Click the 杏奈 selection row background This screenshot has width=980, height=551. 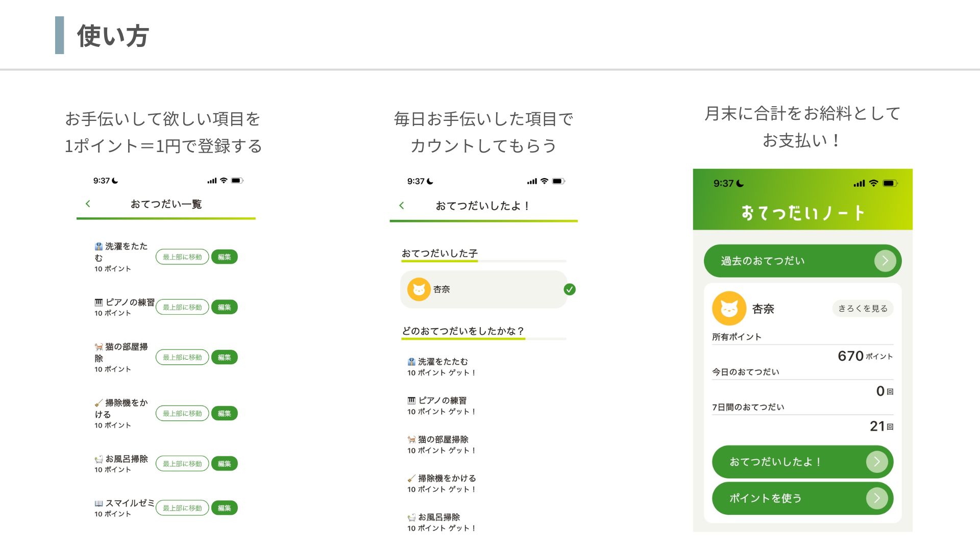point(484,289)
